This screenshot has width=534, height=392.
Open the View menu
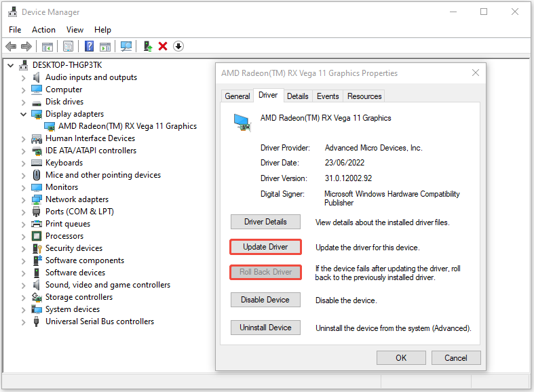click(75, 30)
